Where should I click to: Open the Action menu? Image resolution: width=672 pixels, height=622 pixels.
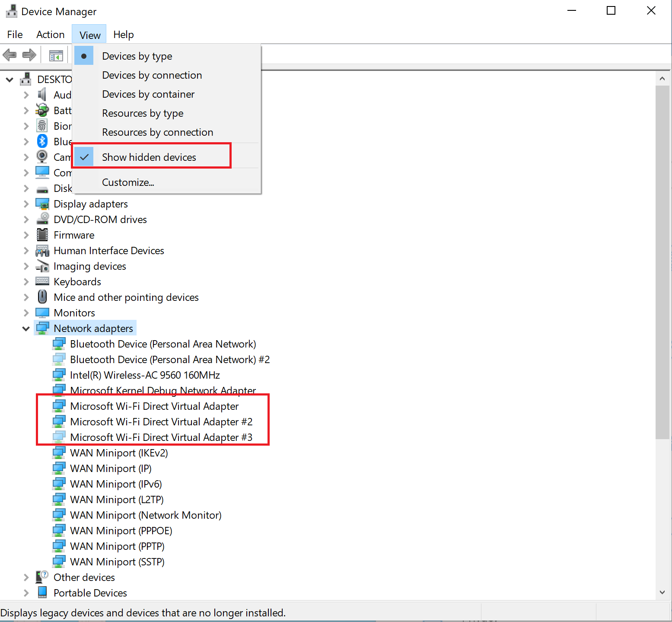[x=50, y=35]
